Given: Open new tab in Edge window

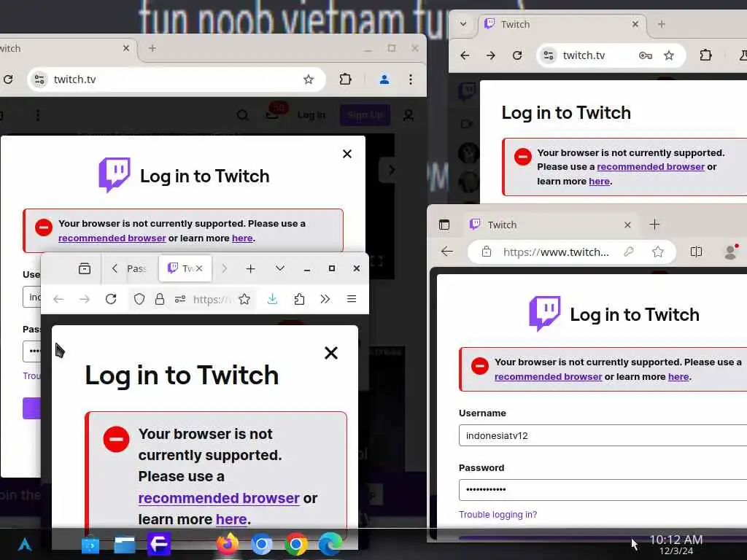Looking at the screenshot, I should click(x=654, y=225).
